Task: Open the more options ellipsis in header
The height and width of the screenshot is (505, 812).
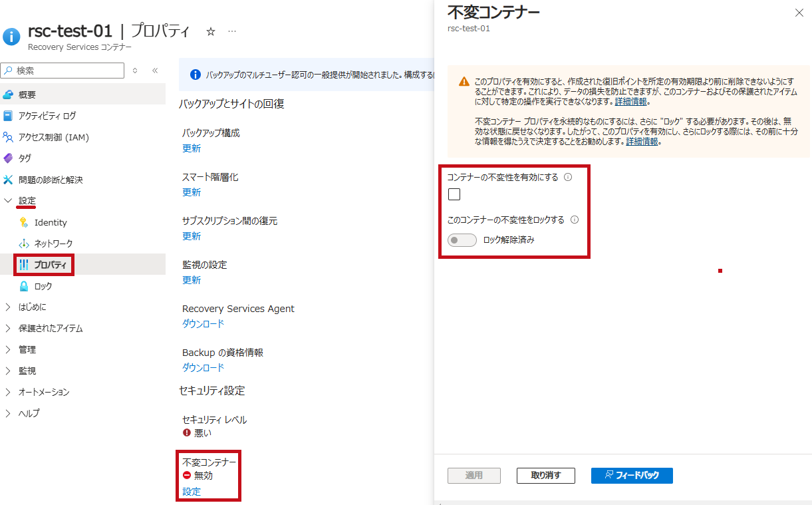Action: [x=232, y=31]
